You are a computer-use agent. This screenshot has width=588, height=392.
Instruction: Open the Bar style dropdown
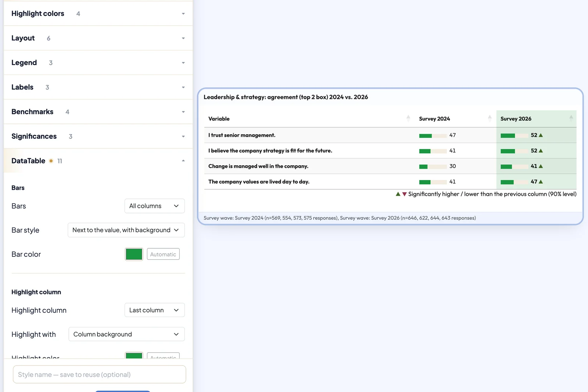[126, 230]
